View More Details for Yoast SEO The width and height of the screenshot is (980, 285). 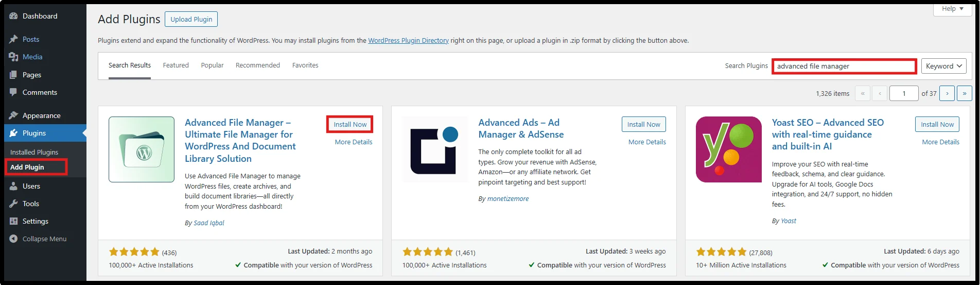tap(940, 142)
